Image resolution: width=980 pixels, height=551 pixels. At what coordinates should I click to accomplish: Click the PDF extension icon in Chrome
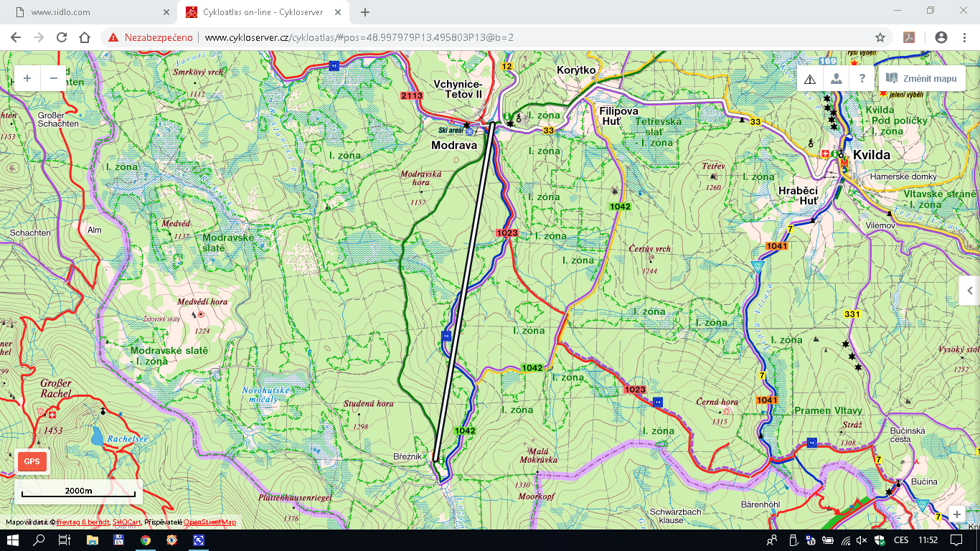tap(909, 37)
